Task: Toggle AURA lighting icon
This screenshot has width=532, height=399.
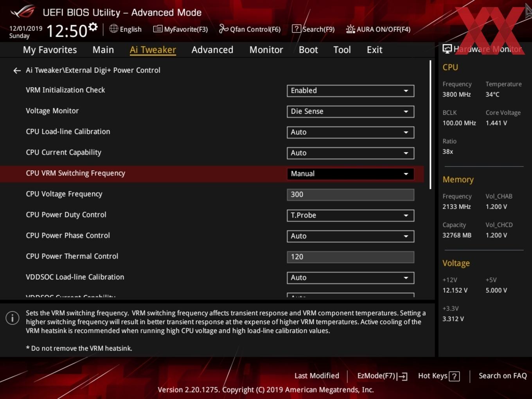Action: click(x=350, y=29)
